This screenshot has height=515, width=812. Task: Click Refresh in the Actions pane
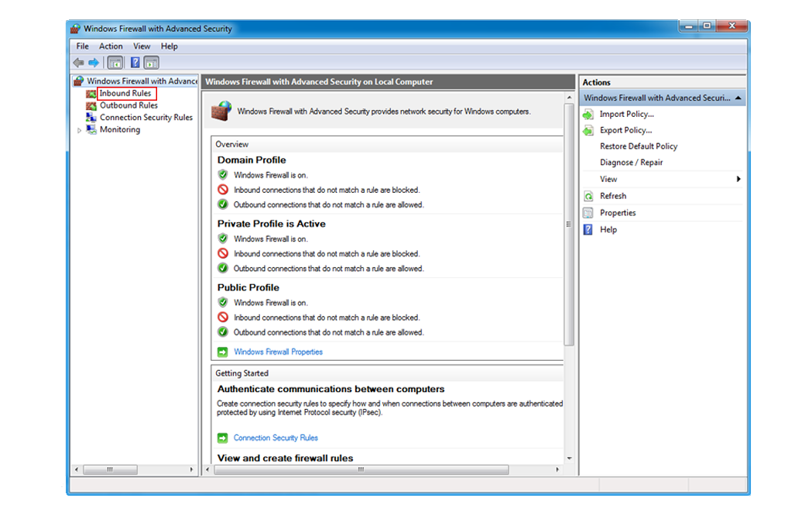pos(613,196)
